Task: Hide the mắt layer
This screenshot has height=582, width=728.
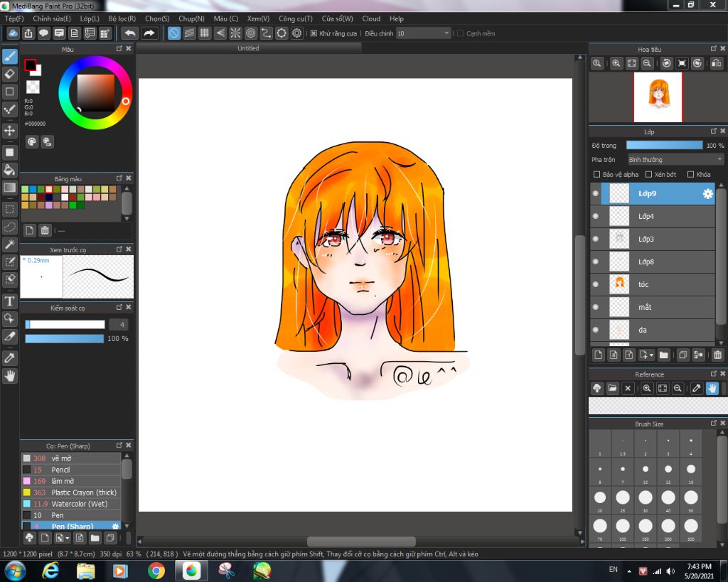Action: pyautogui.click(x=596, y=307)
